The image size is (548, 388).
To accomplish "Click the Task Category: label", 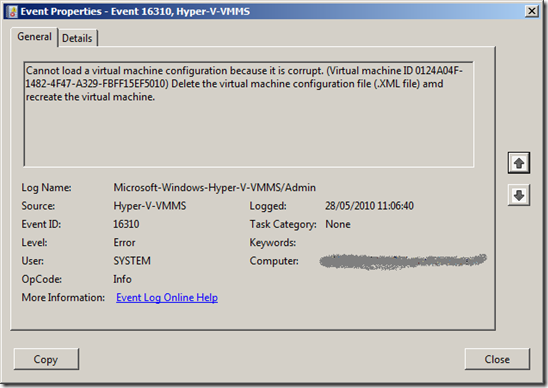I will [283, 224].
